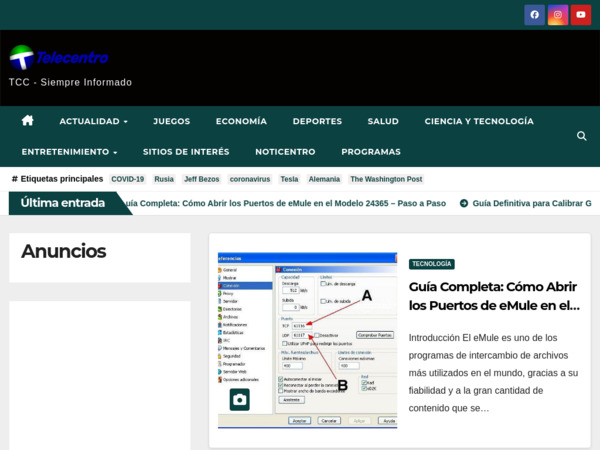Click the Telecentro site title text

(72, 57)
